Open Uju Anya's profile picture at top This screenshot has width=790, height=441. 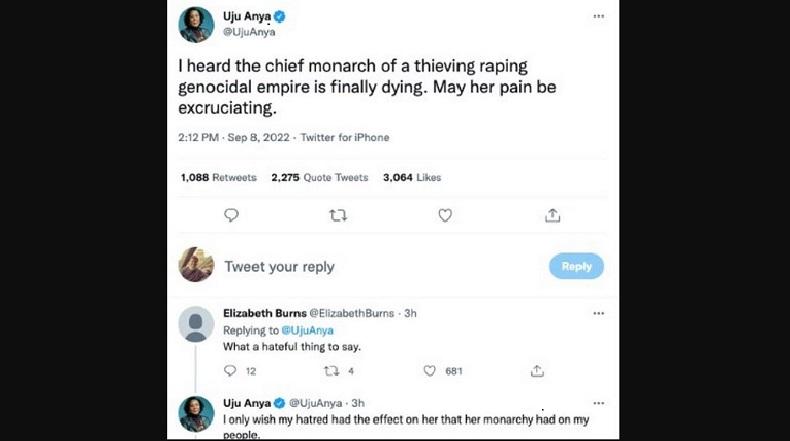click(196, 24)
